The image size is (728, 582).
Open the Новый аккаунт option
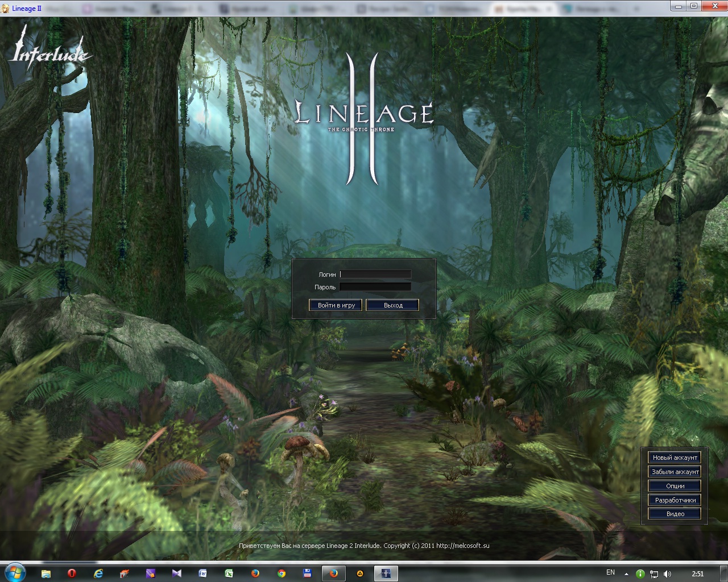tap(675, 458)
